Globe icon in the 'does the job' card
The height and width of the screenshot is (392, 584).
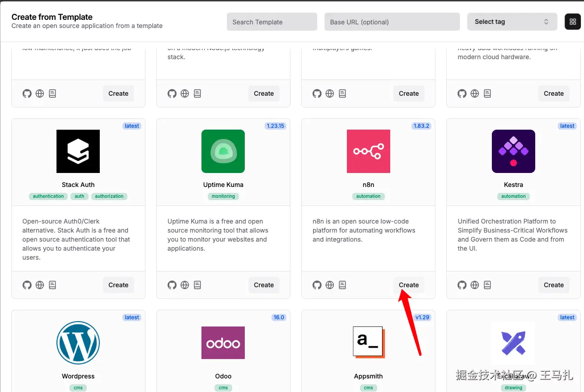click(40, 93)
